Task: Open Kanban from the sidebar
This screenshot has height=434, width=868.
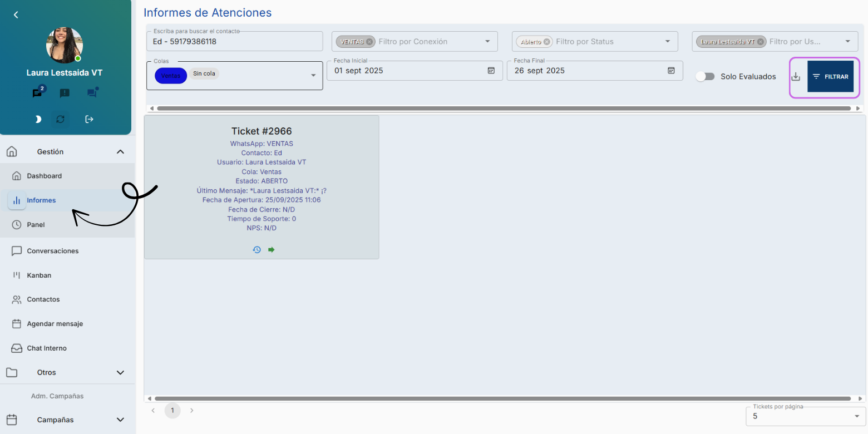Action: pyautogui.click(x=39, y=275)
